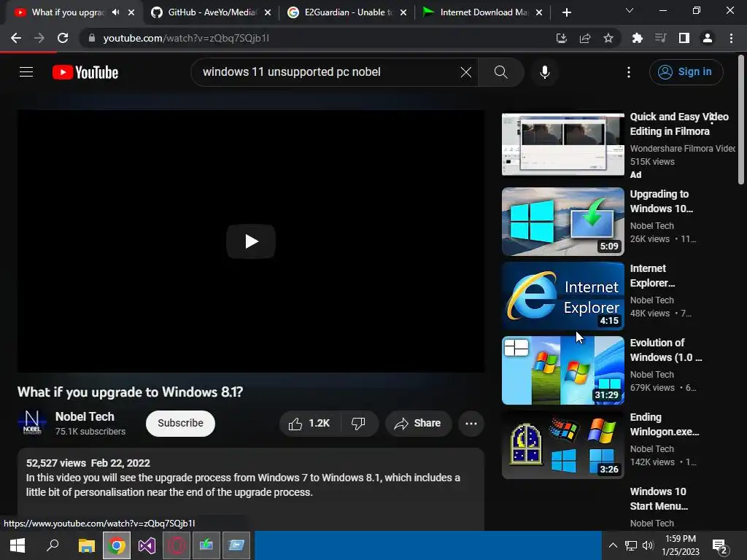Open notification center in taskbar
Viewport: 747px width, 560px height.
point(719,546)
